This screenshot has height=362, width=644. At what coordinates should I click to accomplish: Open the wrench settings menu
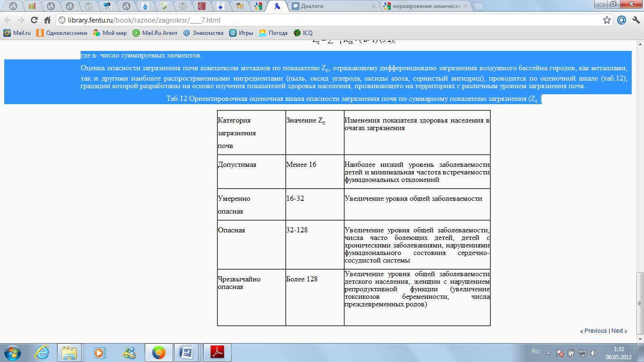635,20
